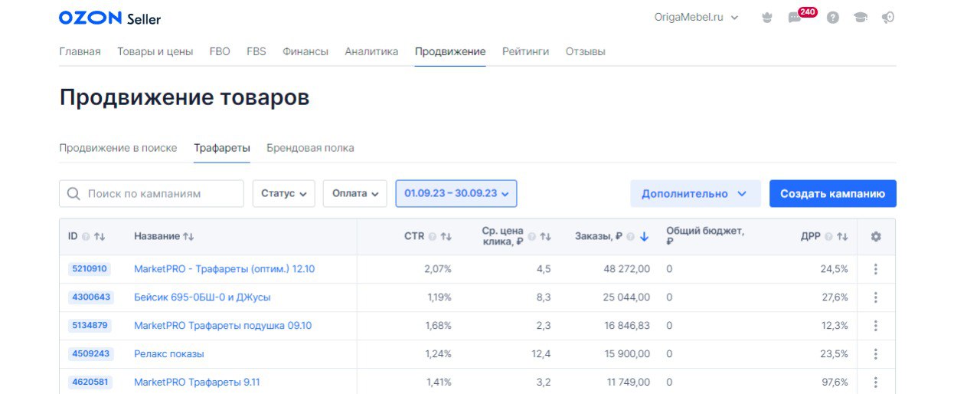Open the Продвижение menu item
Viewport: 980px width, 394px height.
(x=450, y=51)
